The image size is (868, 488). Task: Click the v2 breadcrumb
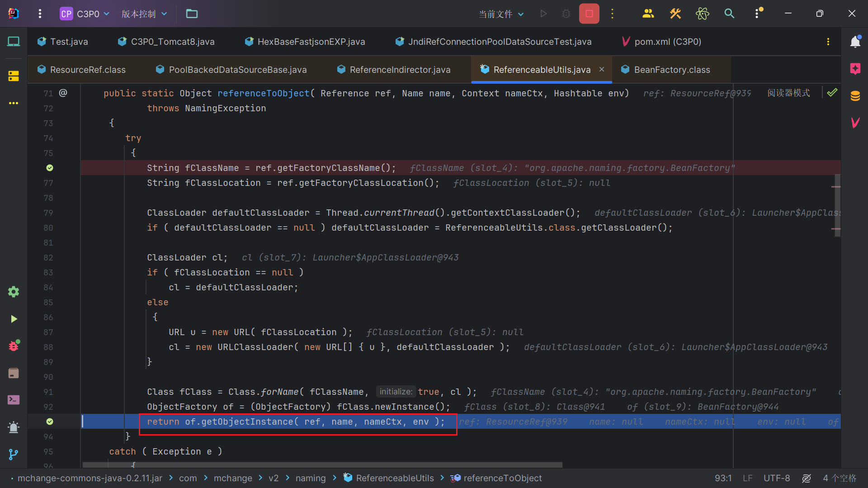click(274, 478)
